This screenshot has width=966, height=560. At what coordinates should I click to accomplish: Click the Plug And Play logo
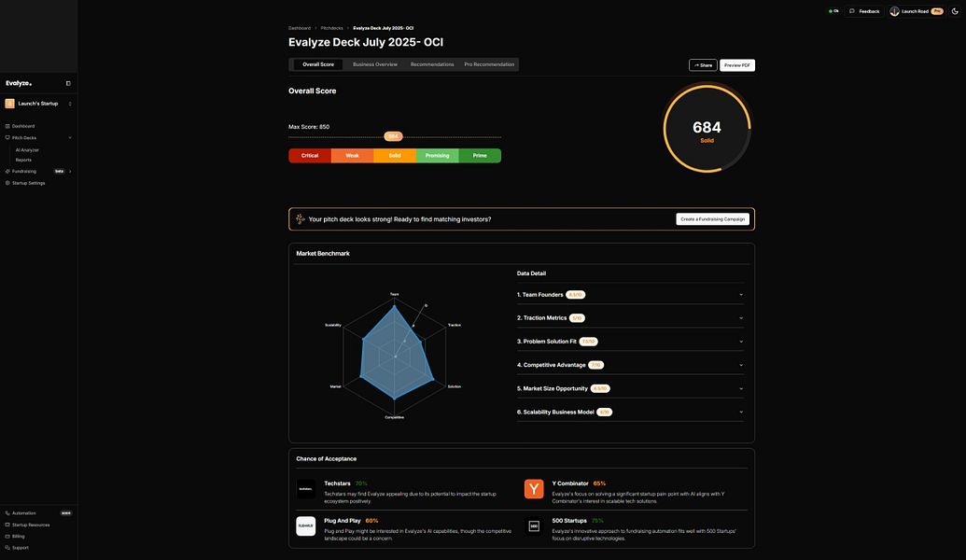coord(305,526)
